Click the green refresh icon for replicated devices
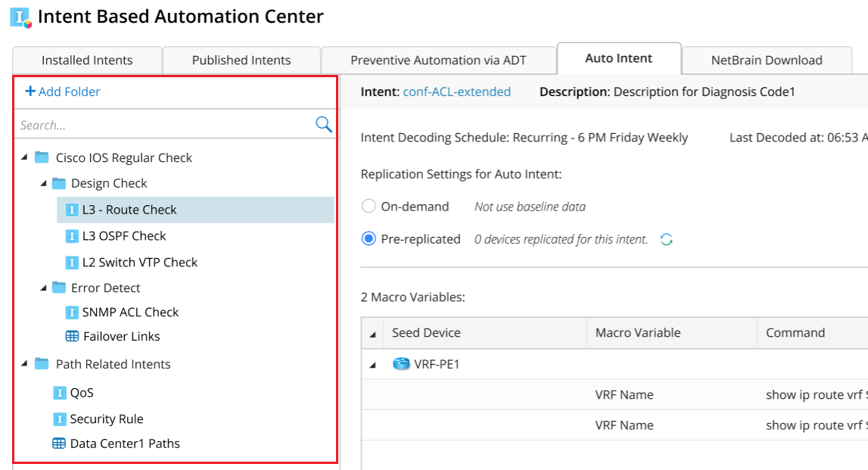Screen dimensions: 868x470 point(667,239)
